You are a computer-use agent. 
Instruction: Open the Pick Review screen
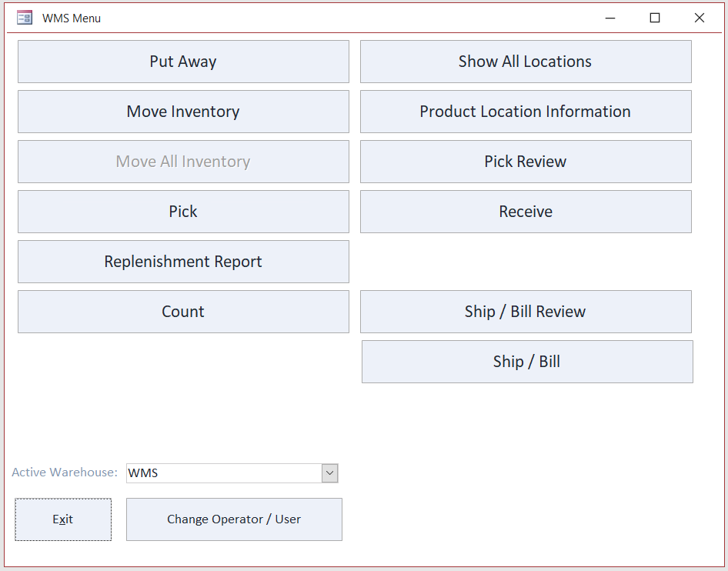[x=526, y=162]
